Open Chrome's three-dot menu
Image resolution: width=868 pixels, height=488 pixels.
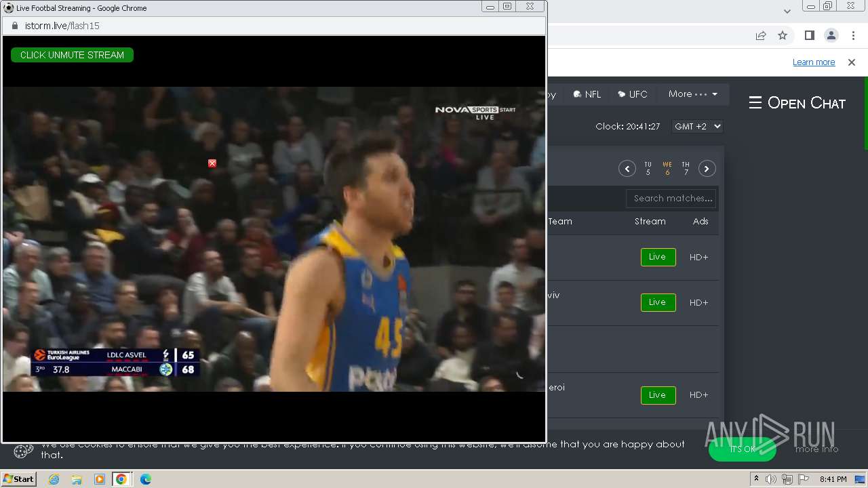click(852, 35)
